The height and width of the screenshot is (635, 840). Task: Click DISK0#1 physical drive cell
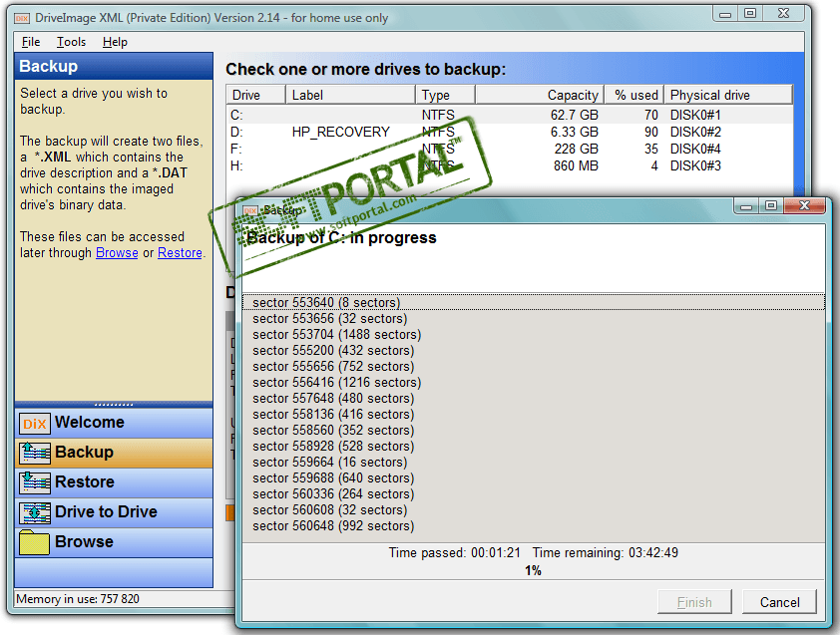tap(695, 115)
